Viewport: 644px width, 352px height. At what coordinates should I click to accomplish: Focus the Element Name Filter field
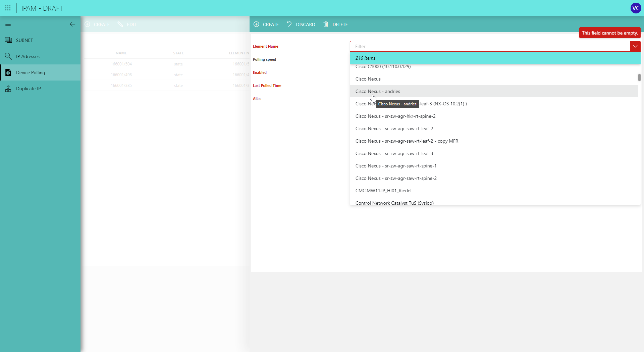490,46
